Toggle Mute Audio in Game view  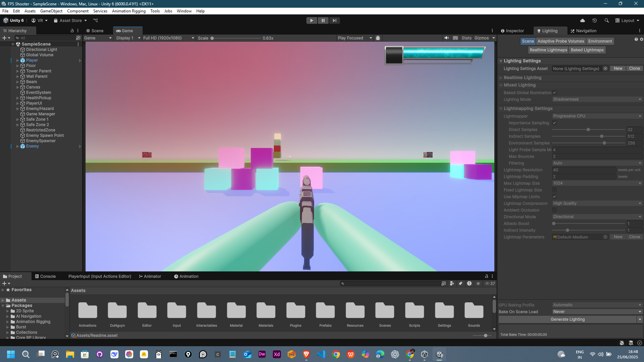[446, 38]
